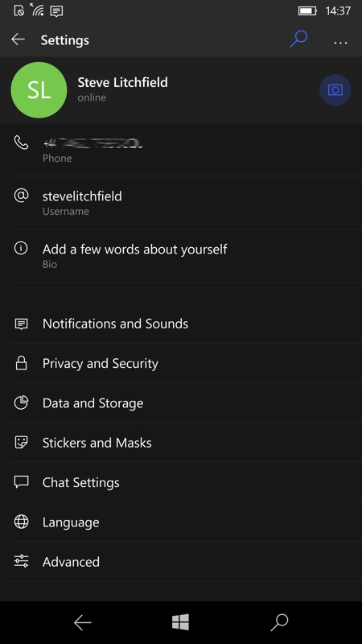Open Chat Settings
Image resolution: width=362 pixels, height=644 pixels.
coord(181,482)
